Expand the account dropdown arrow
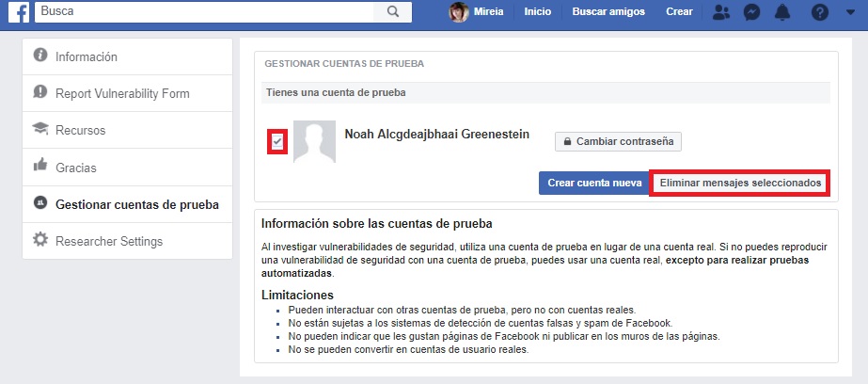 851,12
